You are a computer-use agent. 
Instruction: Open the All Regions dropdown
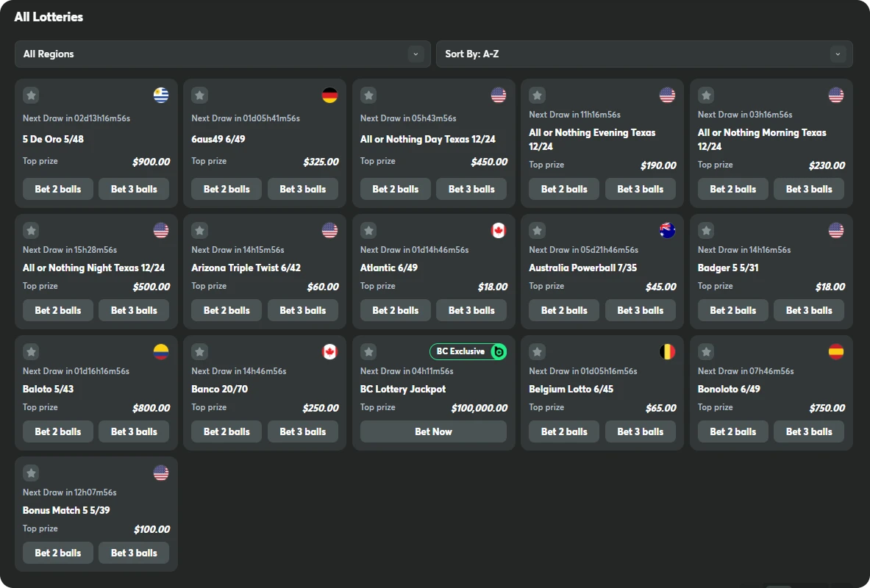coord(222,54)
